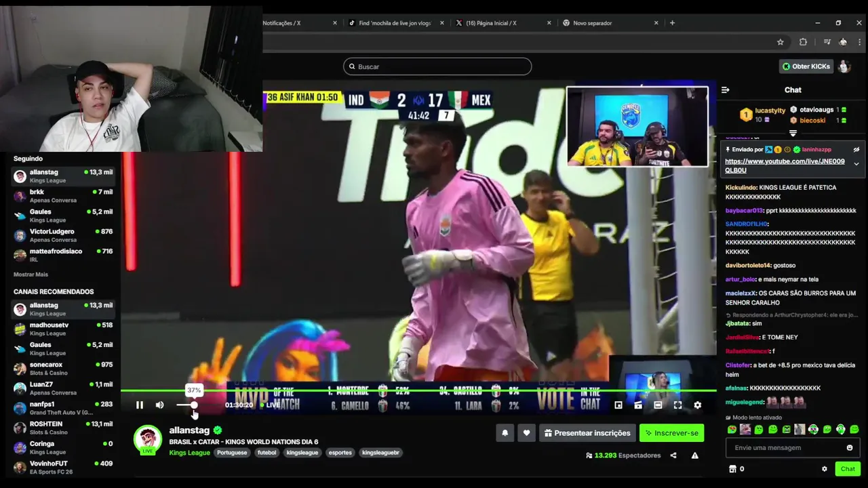The height and width of the screenshot is (488, 868).
Task: Click the Obter KICKs button
Action: 806,66
